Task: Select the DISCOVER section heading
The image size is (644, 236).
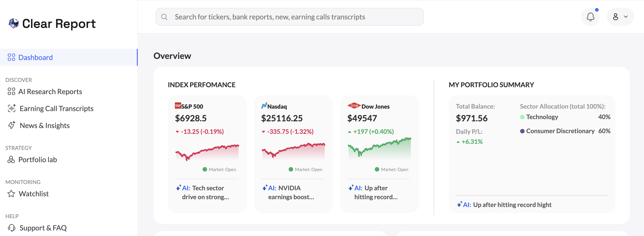Action: pos(19,80)
